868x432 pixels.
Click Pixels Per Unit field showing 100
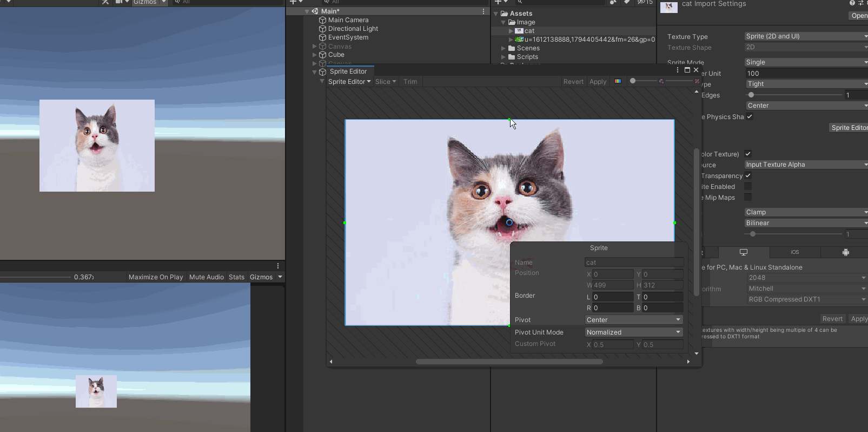click(x=806, y=73)
